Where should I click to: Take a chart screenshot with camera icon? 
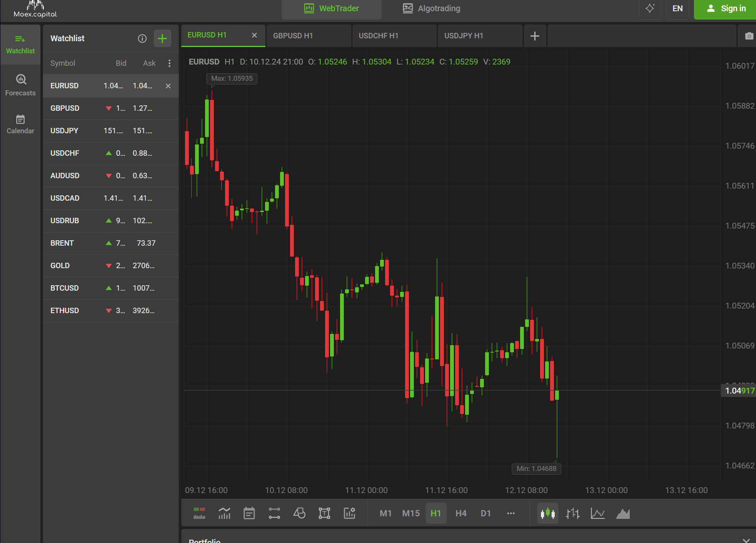pyautogui.click(x=748, y=36)
